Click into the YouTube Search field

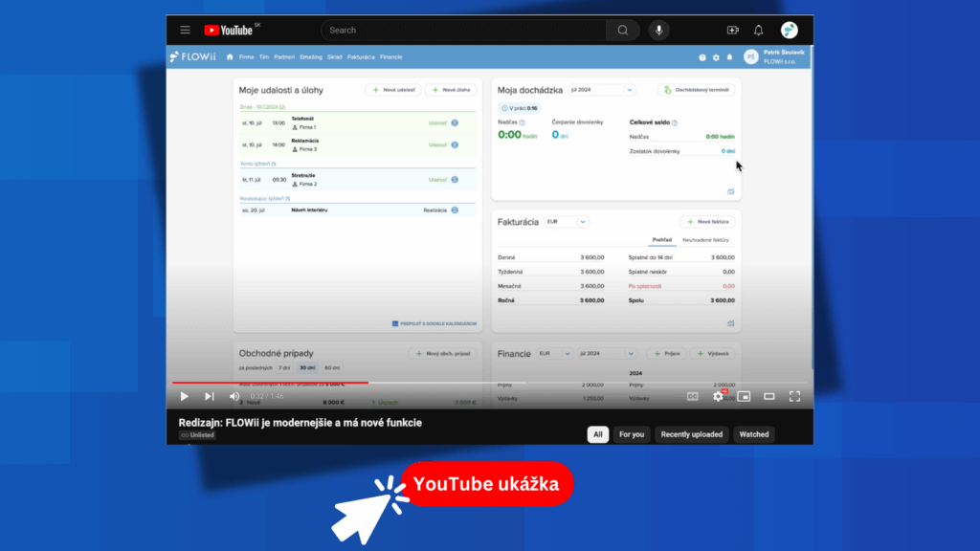click(x=463, y=30)
